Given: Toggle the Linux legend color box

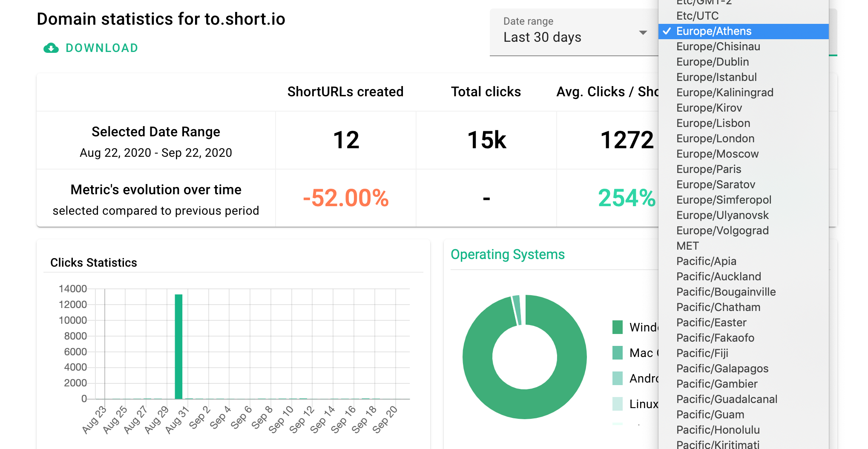Looking at the screenshot, I should (x=617, y=404).
